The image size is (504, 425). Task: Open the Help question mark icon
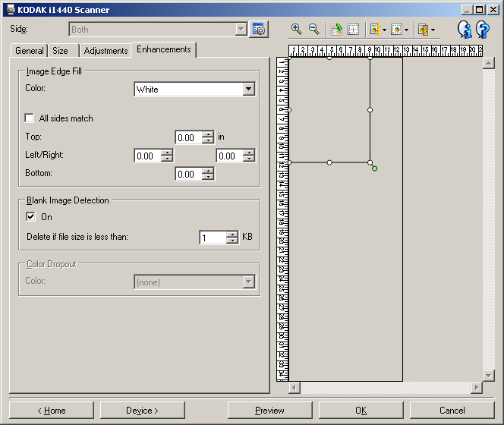pyautogui.click(x=483, y=30)
